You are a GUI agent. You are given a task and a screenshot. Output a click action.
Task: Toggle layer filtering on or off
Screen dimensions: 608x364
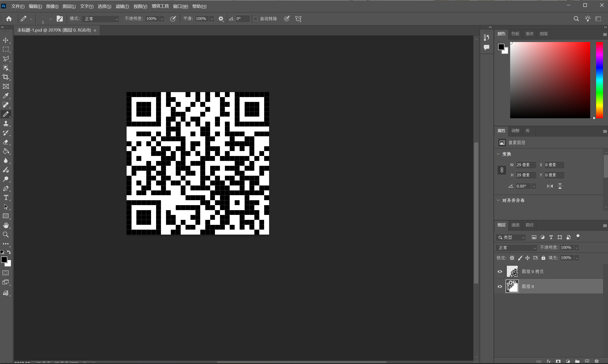click(x=578, y=237)
